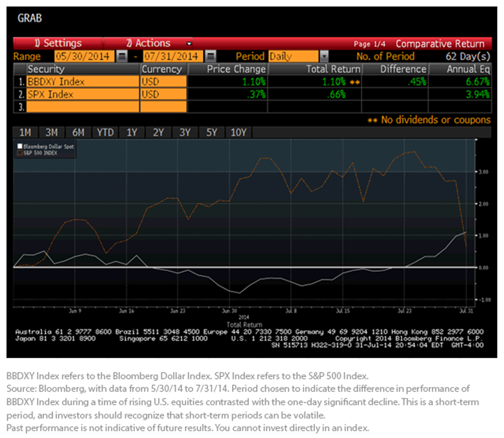Select the 3M time range tab
Viewport: 504px width, 438px height.
pyautogui.click(x=52, y=133)
